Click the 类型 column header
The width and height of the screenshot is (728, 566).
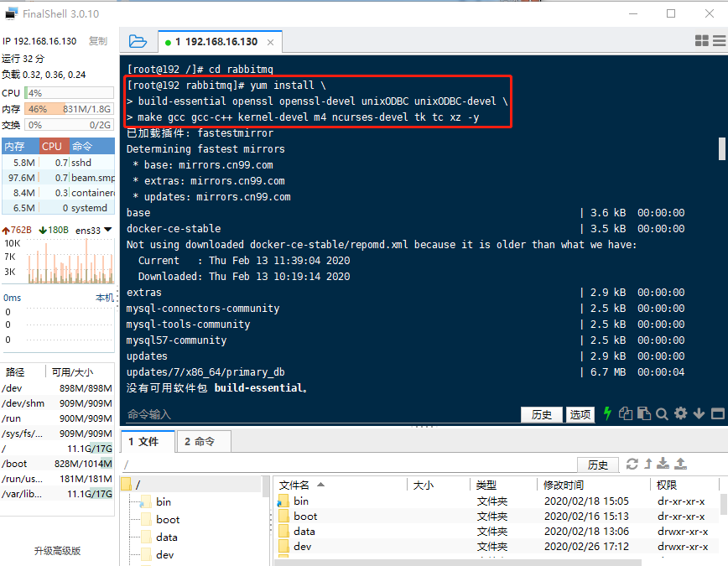pos(504,485)
